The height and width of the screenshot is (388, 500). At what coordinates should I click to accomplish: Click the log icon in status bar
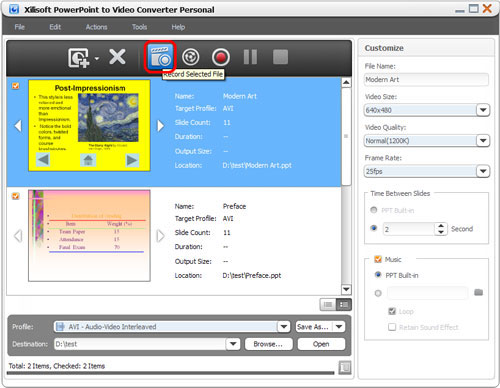pyautogui.click(x=345, y=367)
